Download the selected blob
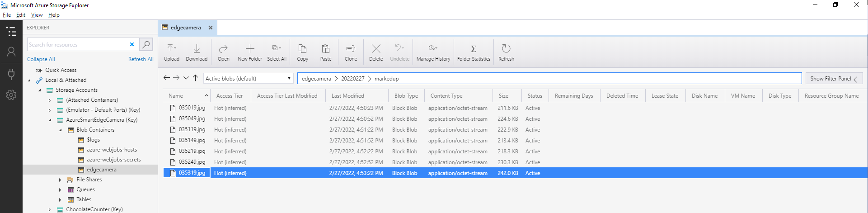868x213 pixels. click(197, 52)
